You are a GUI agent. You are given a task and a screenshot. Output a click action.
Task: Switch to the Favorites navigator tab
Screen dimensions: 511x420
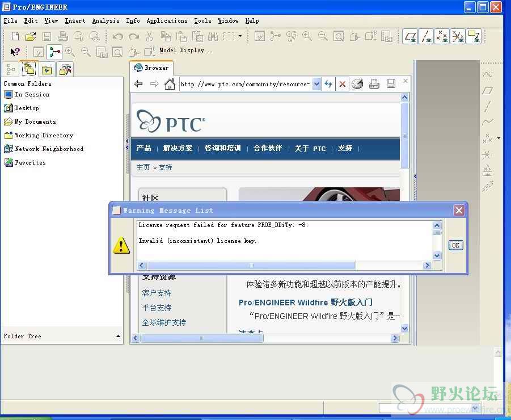tap(47, 69)
